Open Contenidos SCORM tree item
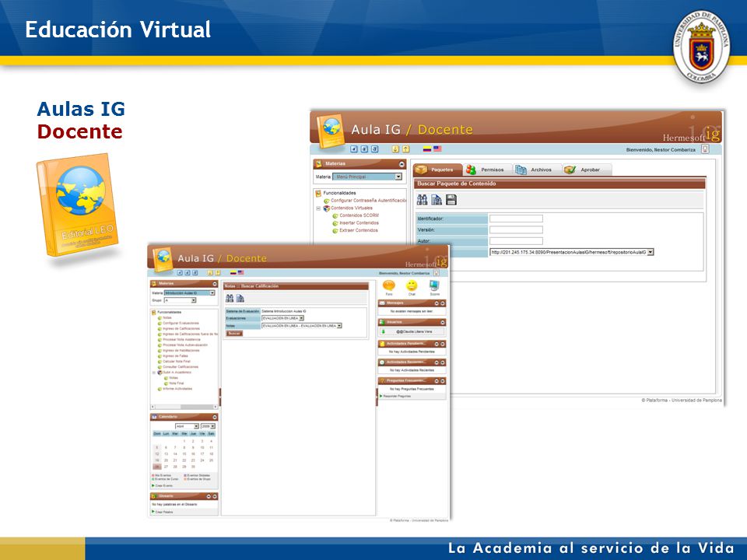This screenshot has width=747, height=560. 359,215
